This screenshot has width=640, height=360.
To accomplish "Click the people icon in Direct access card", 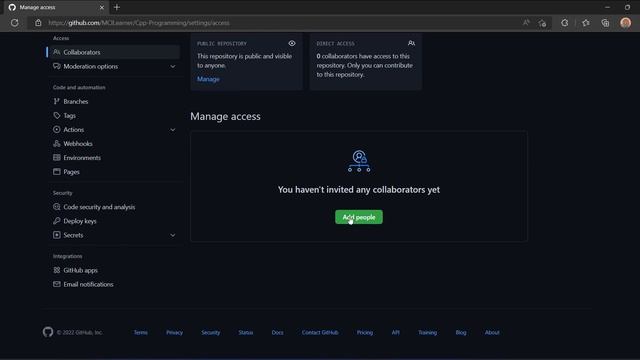I will coord(411,43).
